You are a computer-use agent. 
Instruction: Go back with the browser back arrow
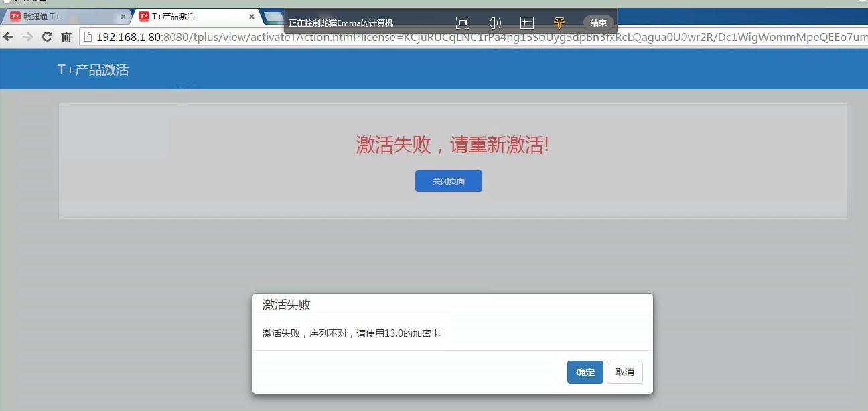[x=9, y=37]
